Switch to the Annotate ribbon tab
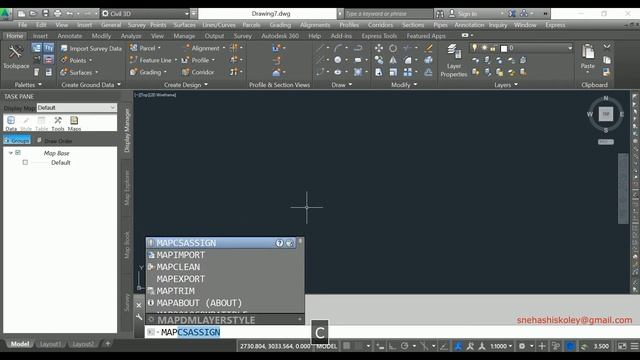Screen dimensions: 640x360 [69, 36]
